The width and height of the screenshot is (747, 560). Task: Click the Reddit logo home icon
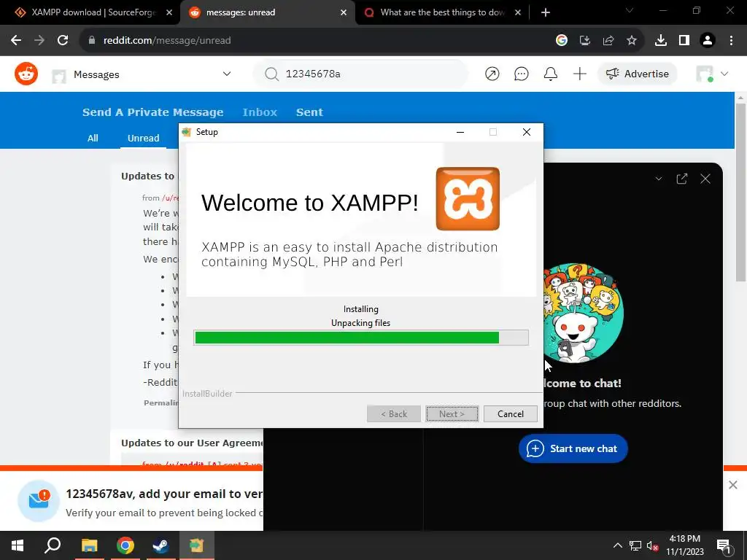[x=26, y=74]
